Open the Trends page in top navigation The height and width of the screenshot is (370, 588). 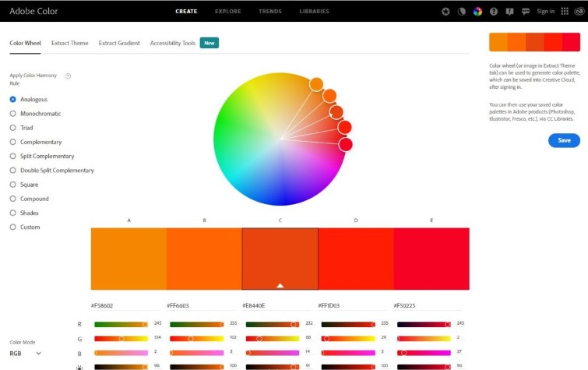coord(270,12)
